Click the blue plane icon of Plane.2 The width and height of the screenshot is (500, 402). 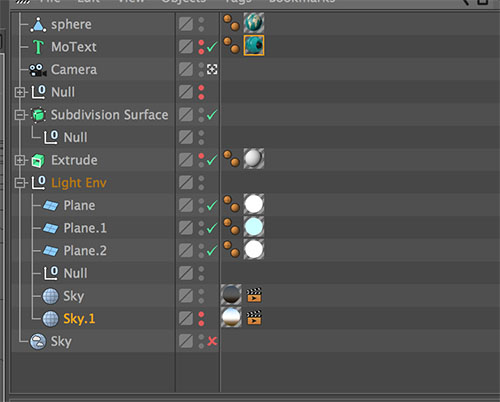tap(51, 251)
